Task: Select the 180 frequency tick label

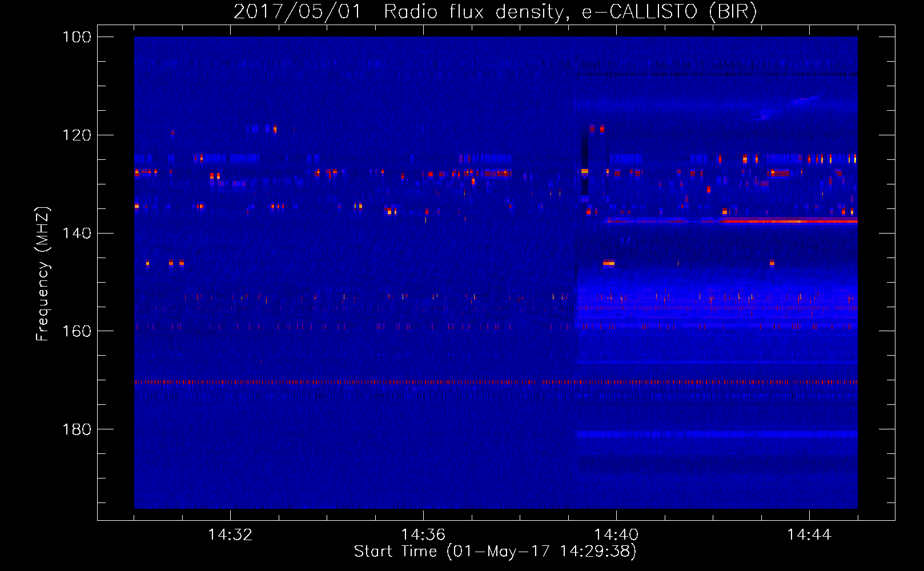Action: [77, 429]
